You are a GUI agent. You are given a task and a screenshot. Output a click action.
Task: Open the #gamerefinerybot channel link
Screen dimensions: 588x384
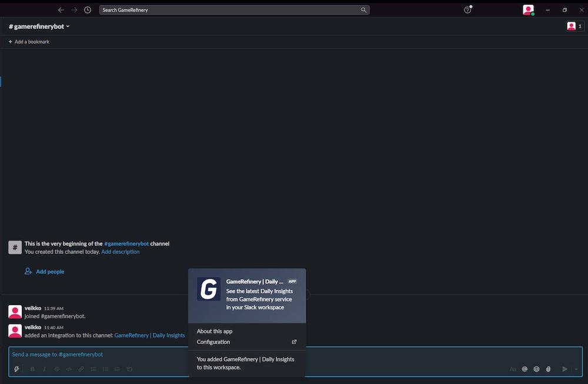pos(126,244)
